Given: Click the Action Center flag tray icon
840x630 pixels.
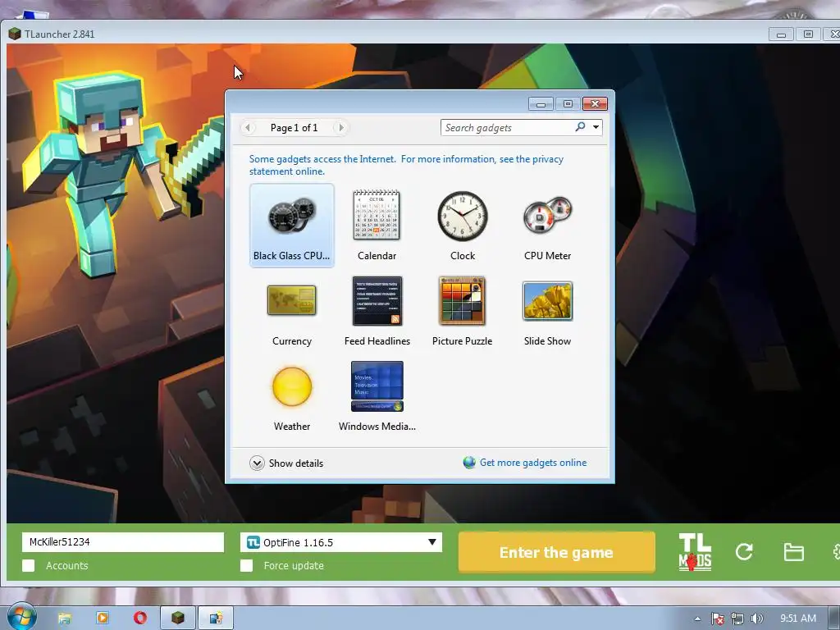Looking at the screenshot, I should tap(717, 619).
